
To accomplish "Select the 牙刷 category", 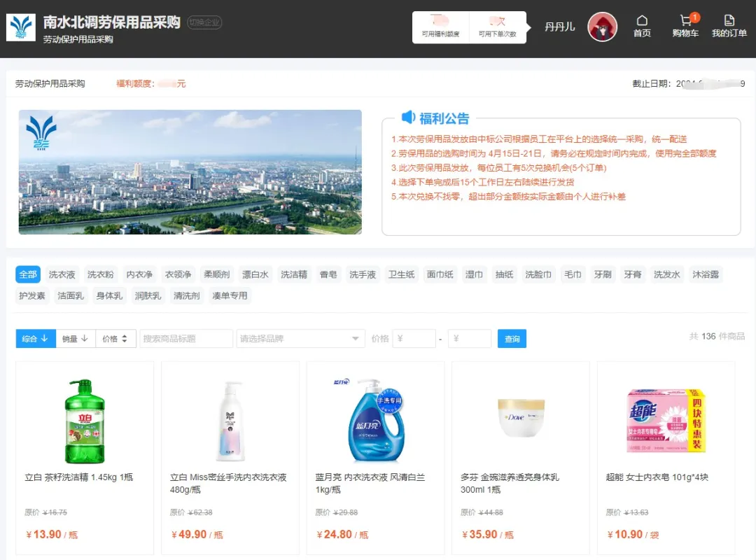I will [603, 274].
